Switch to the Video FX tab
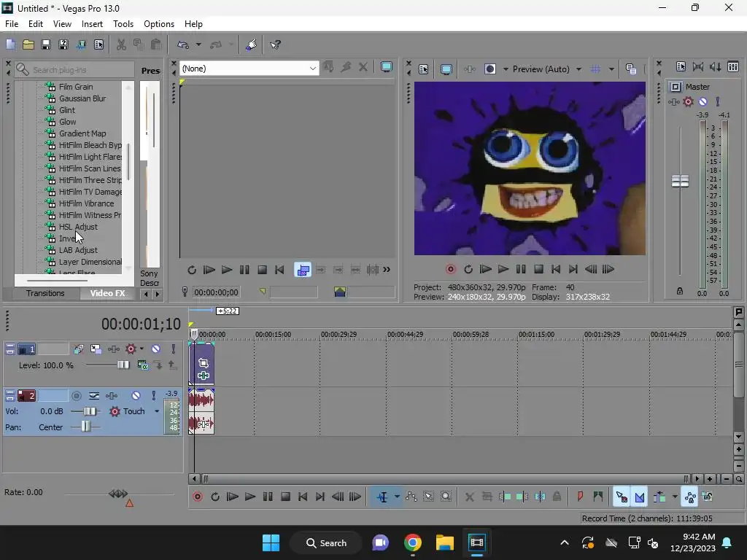The image size is (747, 560). (x=108, y=293)
